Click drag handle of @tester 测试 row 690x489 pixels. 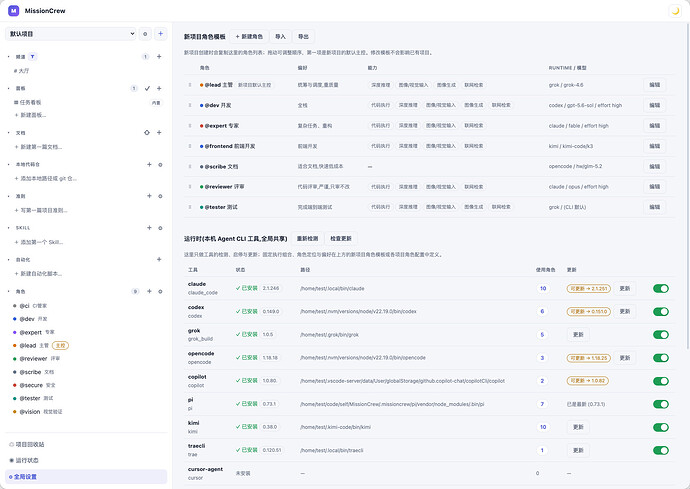click(190, 207)
